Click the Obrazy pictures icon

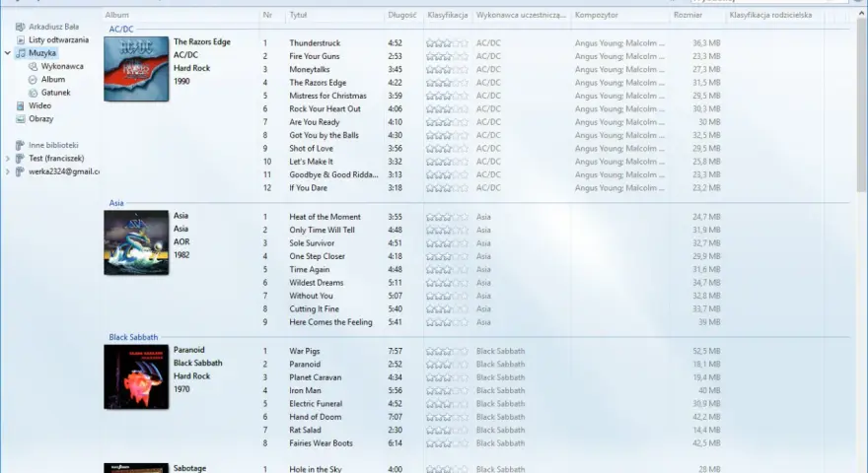coord(21,119)
